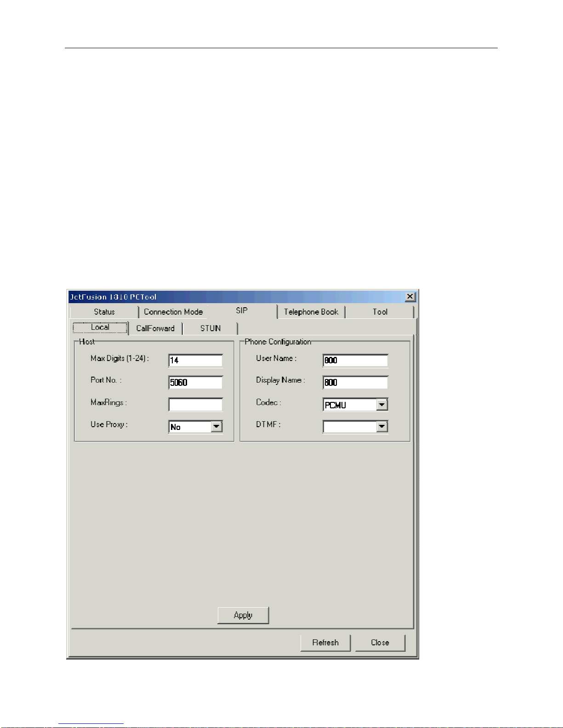The image size is (563, 728).
Task: Click the User Name label
Action: point(276,358)
